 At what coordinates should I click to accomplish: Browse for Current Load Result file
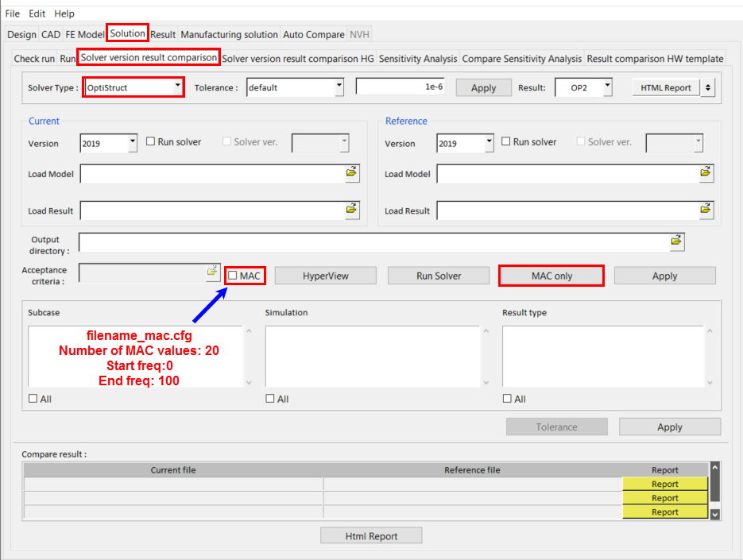point(351,209)
